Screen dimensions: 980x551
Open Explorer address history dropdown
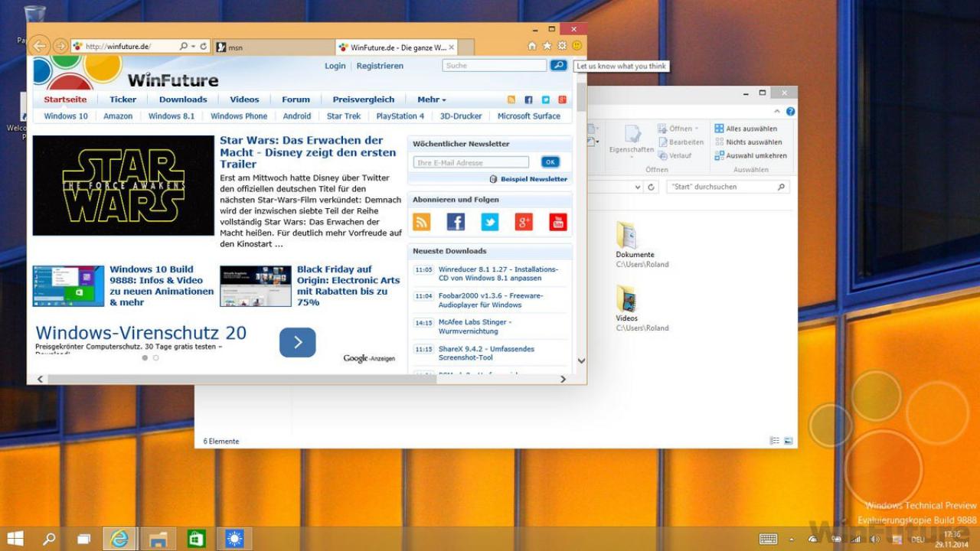(637, 187)
